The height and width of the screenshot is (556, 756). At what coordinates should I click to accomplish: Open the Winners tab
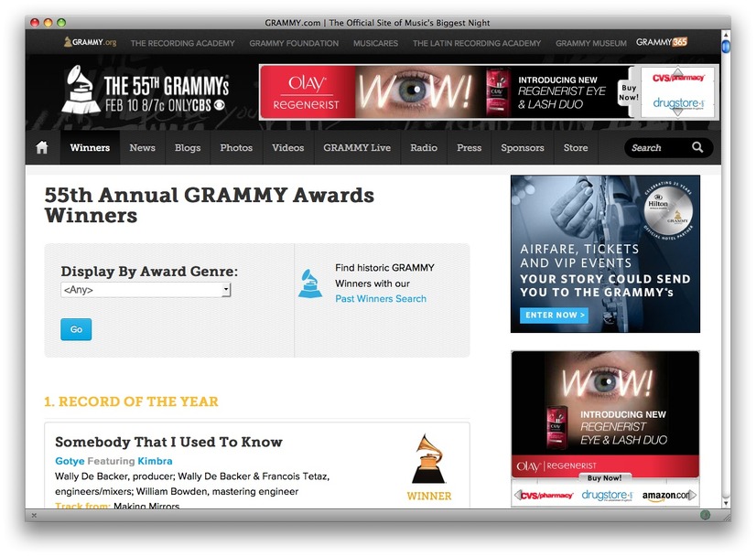90,147
